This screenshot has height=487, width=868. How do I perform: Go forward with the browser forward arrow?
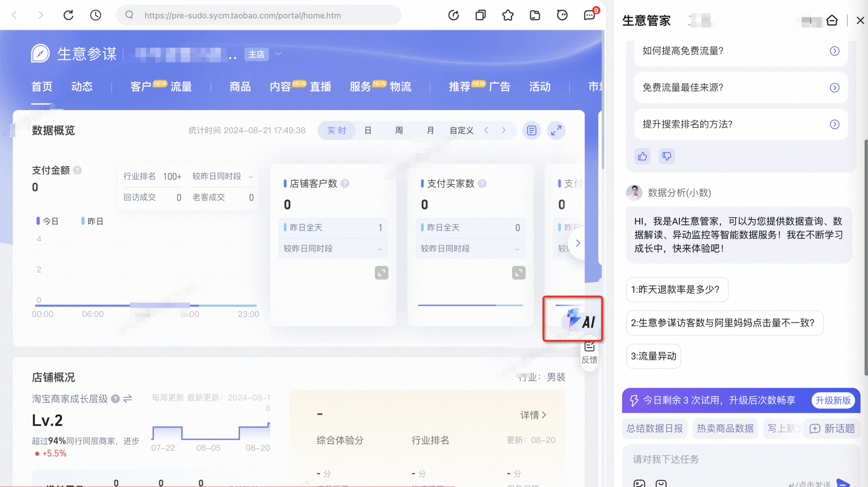(41, 15)
